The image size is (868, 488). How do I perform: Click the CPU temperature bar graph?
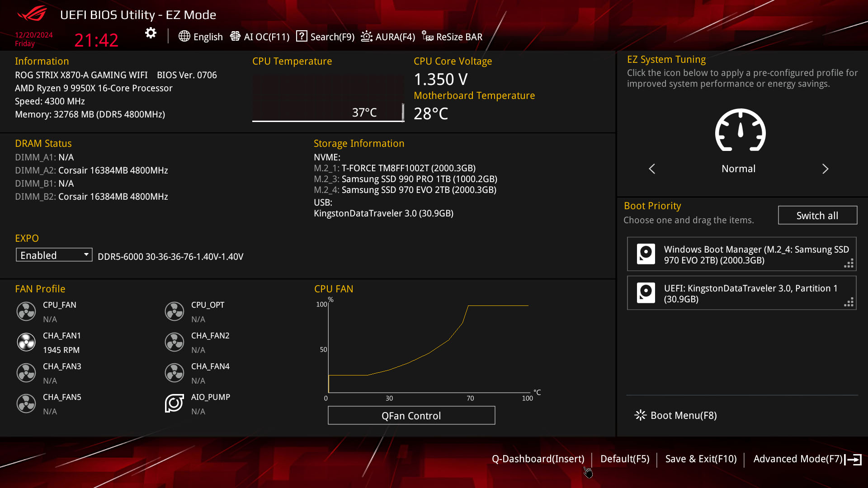click(328, 98)
